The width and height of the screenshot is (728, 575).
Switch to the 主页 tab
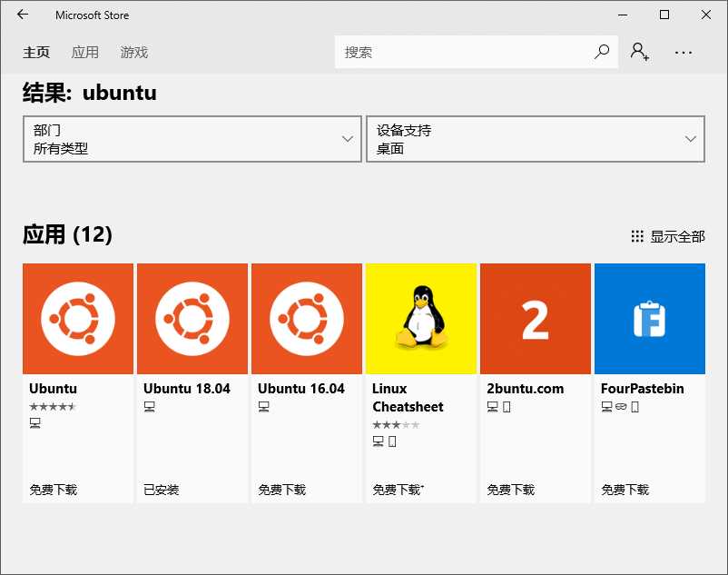(x=36, y=52)
